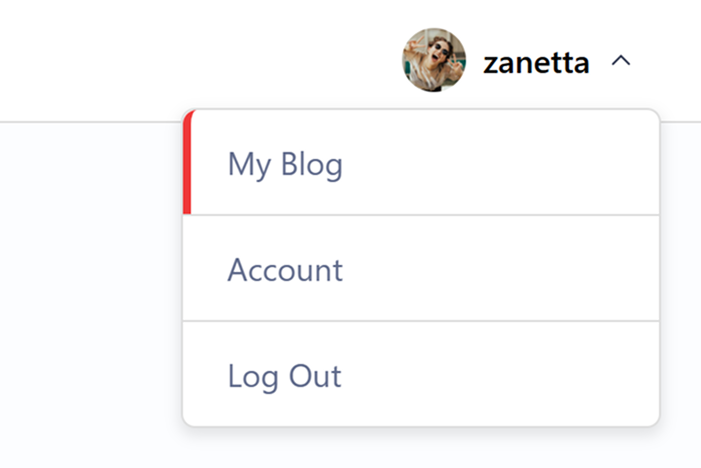
Task: Click the name zanetta beside the avatar
Action: point(536,62)
